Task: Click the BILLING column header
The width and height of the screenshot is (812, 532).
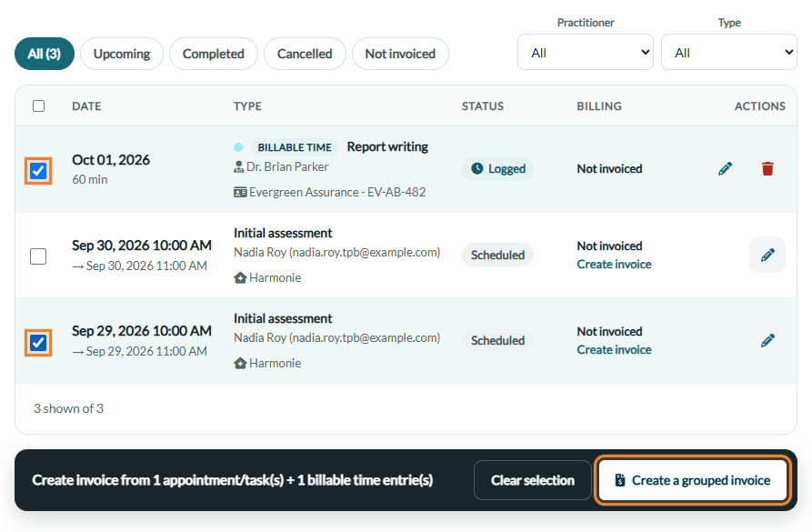Action: [x=599, y=105]
